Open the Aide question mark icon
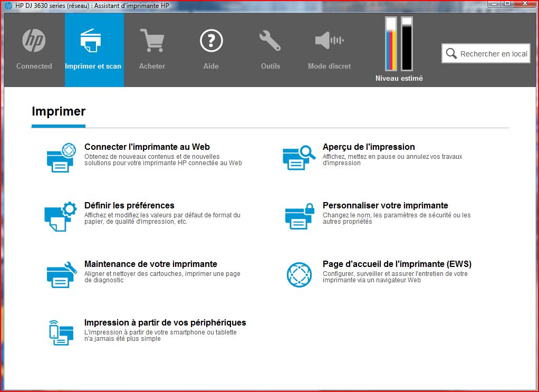This screenshot has width=539, height=392. point(211,41)
